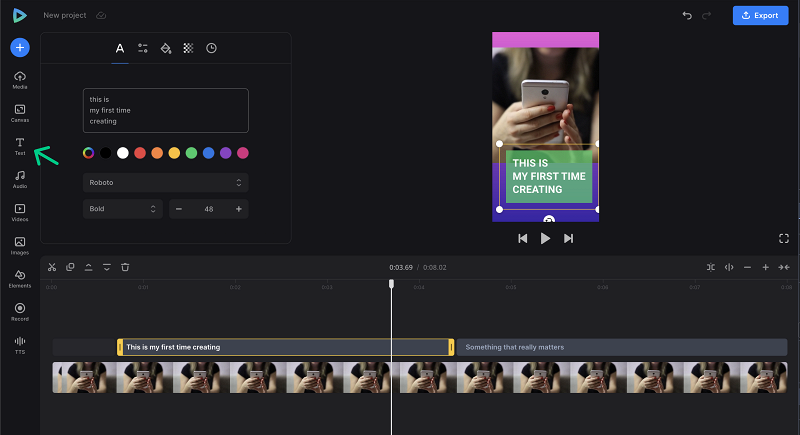Switch to the clock timing tab
Viewport: 800px width, 435px height.
(x=211, y=48)
